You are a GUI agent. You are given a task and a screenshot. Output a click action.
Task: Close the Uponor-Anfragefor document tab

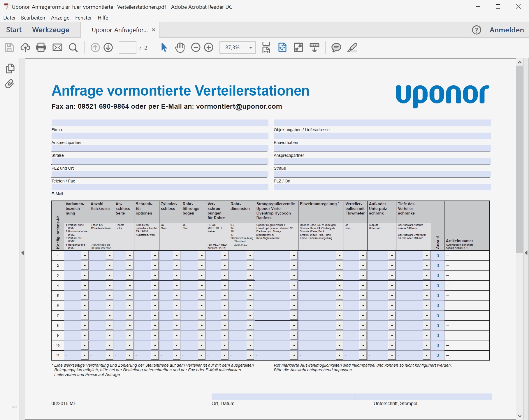point(154,30)
